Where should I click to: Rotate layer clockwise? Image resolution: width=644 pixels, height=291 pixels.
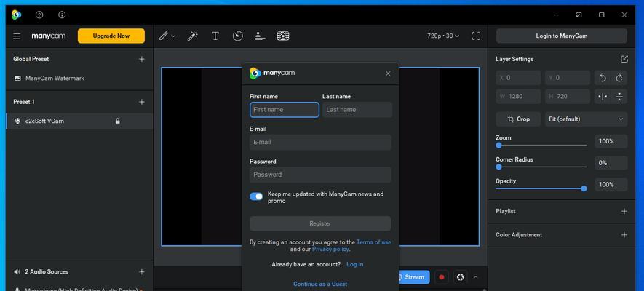619,78
